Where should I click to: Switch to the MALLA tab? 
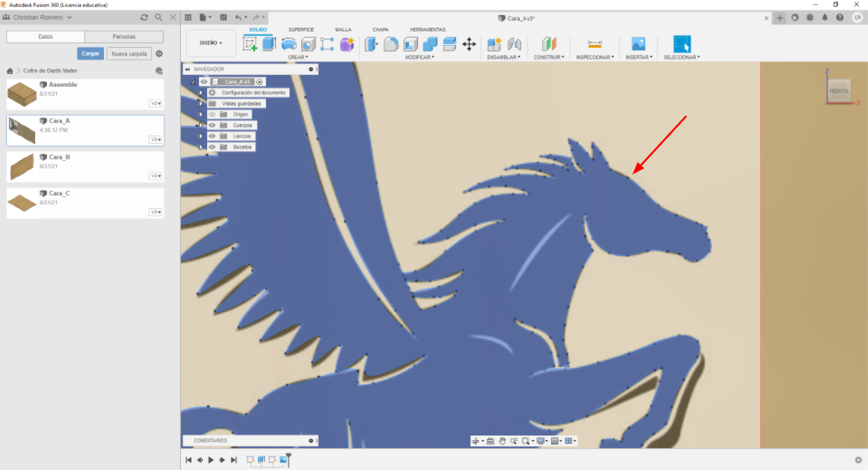pyautogui.click(x=343, y=30)
